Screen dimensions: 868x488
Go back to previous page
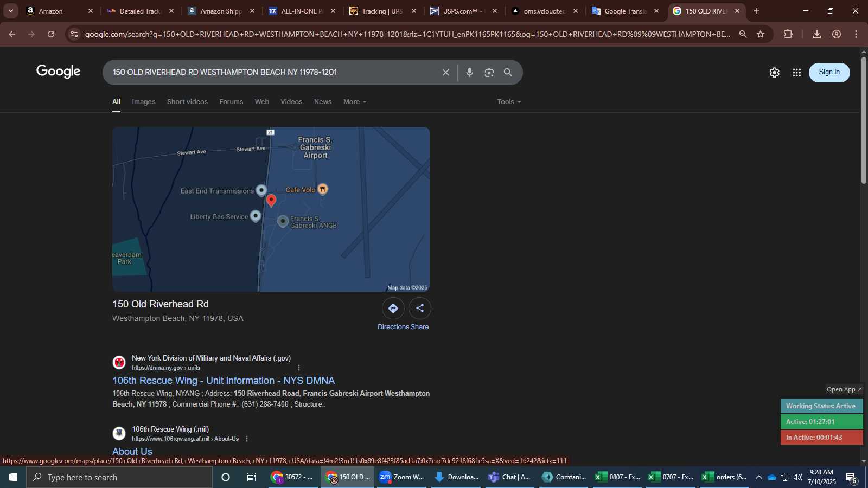[12, 34]
